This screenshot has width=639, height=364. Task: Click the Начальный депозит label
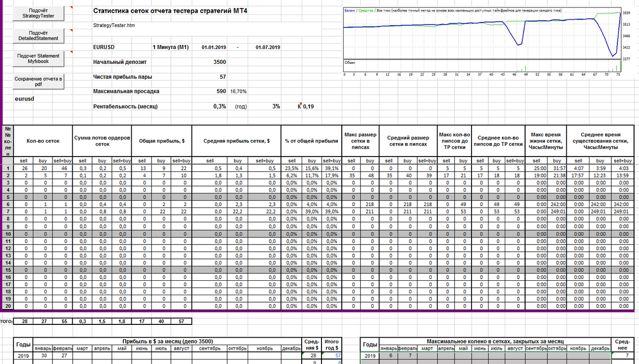tap(120, 62)
